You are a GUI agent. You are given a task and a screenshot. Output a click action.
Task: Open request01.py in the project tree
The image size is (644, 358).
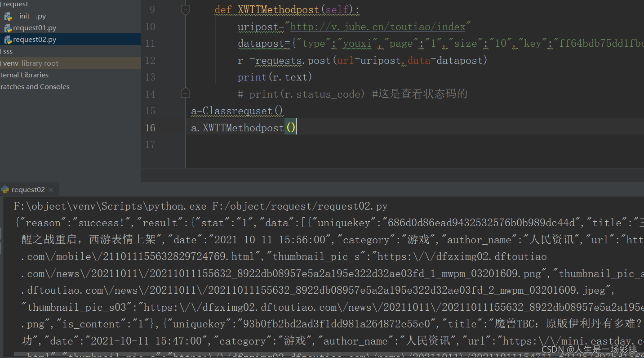coord(35,28)
